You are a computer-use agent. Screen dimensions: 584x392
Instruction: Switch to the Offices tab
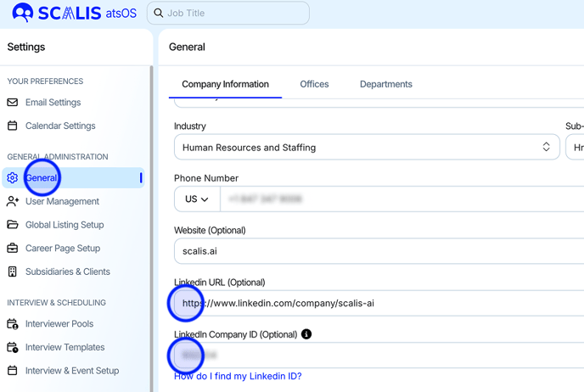click(314, 85)
